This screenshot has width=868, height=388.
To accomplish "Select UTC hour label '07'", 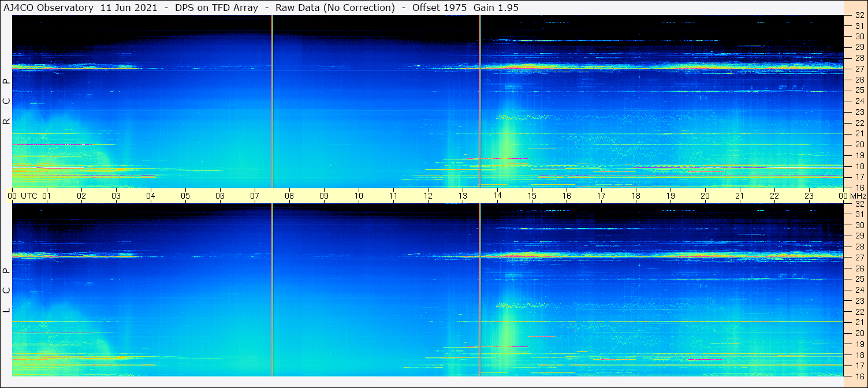I will (255, 196).
